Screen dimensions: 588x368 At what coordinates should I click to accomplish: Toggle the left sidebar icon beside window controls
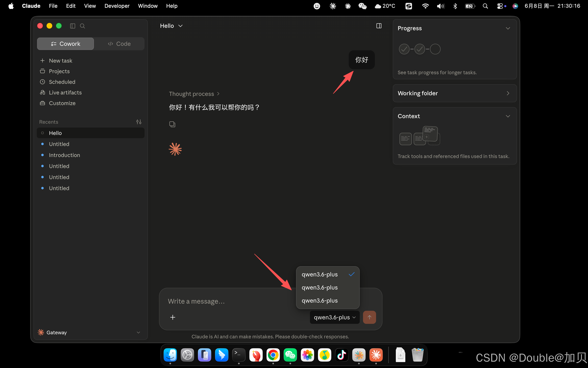tap(72, 26)
